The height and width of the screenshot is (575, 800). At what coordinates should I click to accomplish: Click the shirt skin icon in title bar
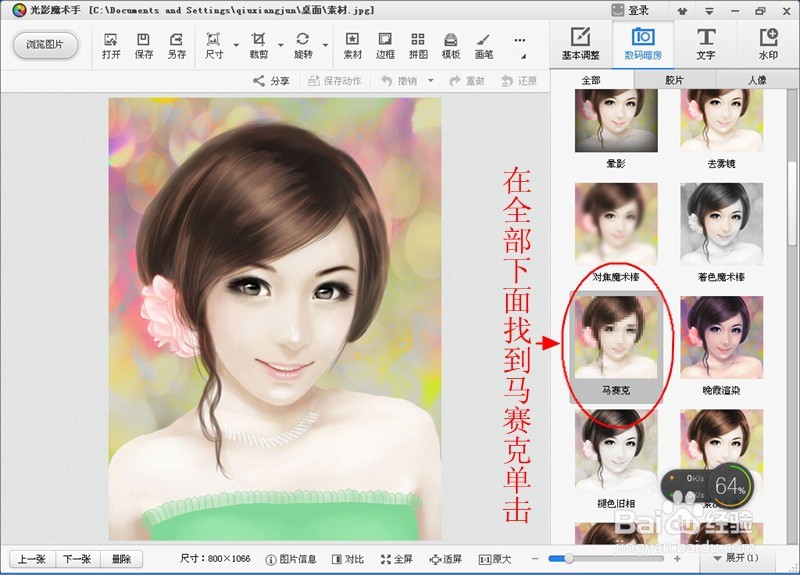coord(682,11)
